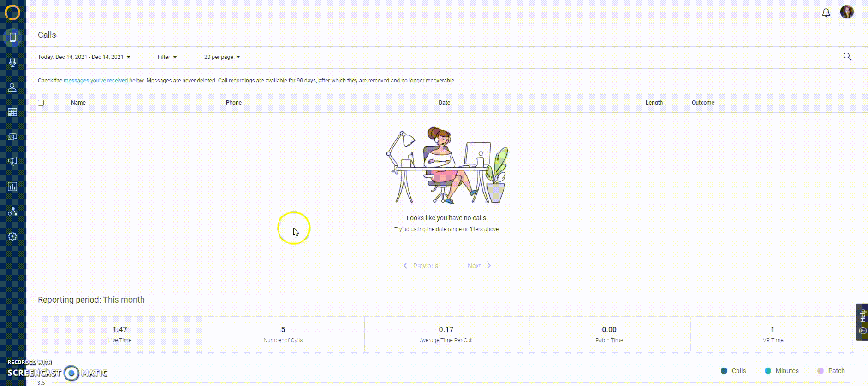
Task: Click the table grid sidebar icon
Action: click(12, 112)
